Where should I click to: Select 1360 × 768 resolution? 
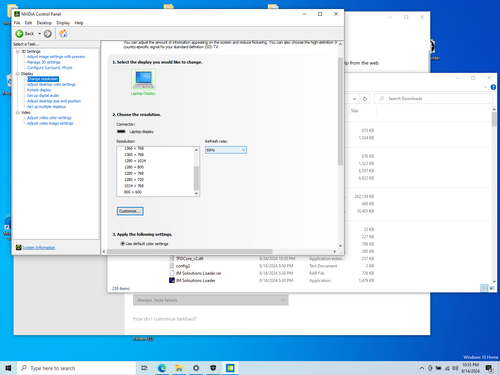[x=134, y=155]
